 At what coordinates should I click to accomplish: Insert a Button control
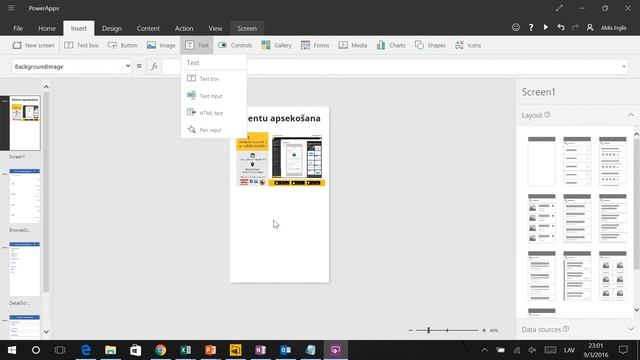pyautogui.click(x=122, y=45)
